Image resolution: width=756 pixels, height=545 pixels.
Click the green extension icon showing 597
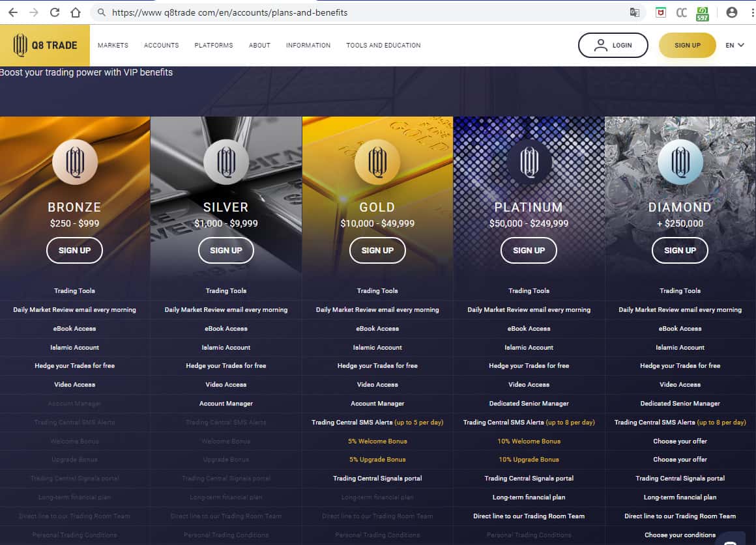(x=703, y=13)
